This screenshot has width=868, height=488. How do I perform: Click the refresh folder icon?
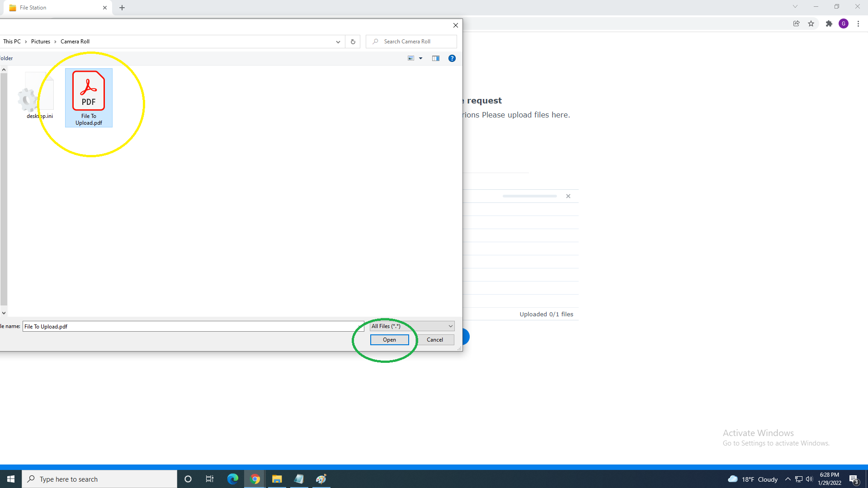[x=353, y=42]
